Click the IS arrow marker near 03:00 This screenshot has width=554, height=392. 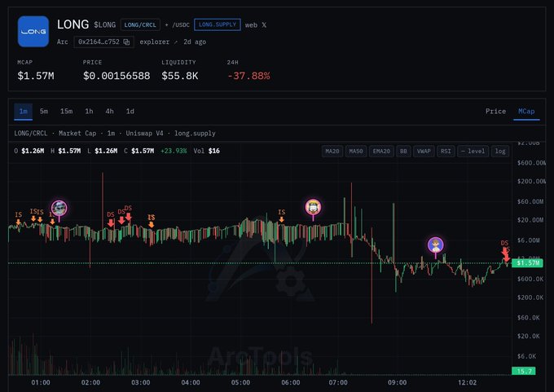tap(152, 221)
